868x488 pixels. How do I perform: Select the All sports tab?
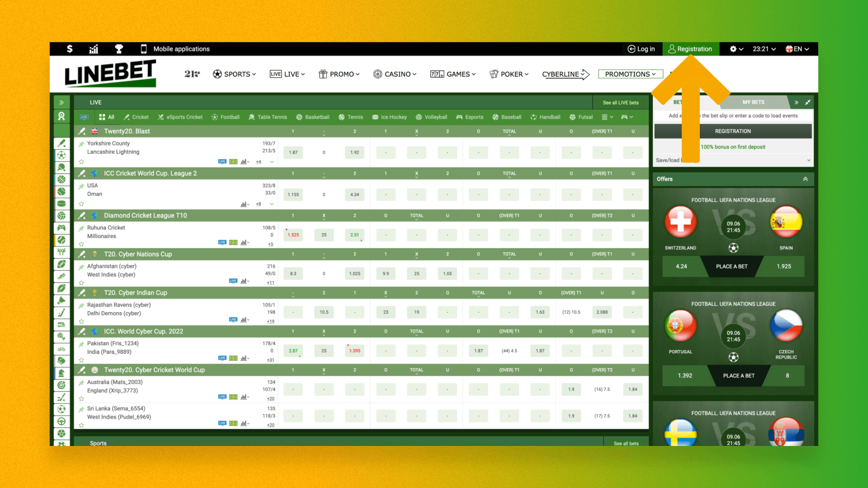click(107, 117)
